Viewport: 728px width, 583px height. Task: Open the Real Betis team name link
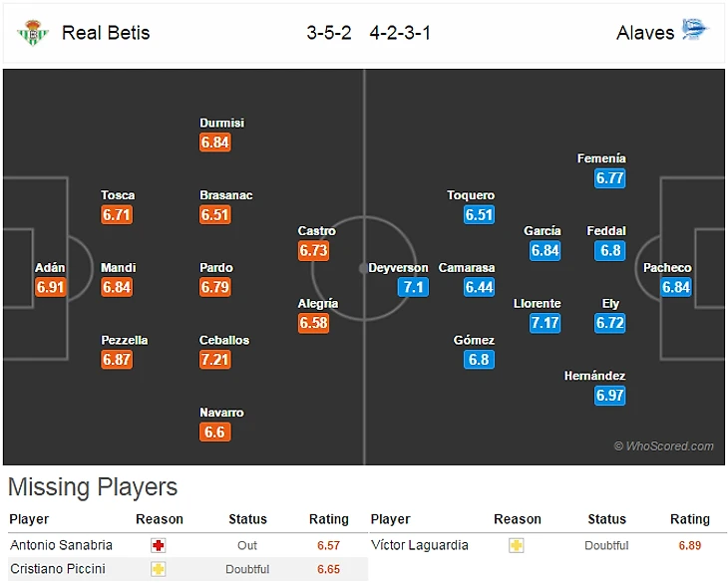tap(106, 32)
